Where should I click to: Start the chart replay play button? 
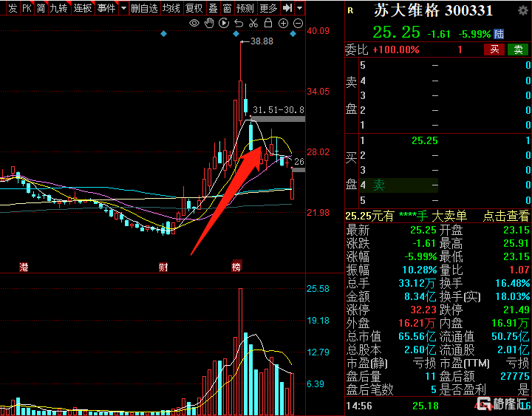click(224, 23)
